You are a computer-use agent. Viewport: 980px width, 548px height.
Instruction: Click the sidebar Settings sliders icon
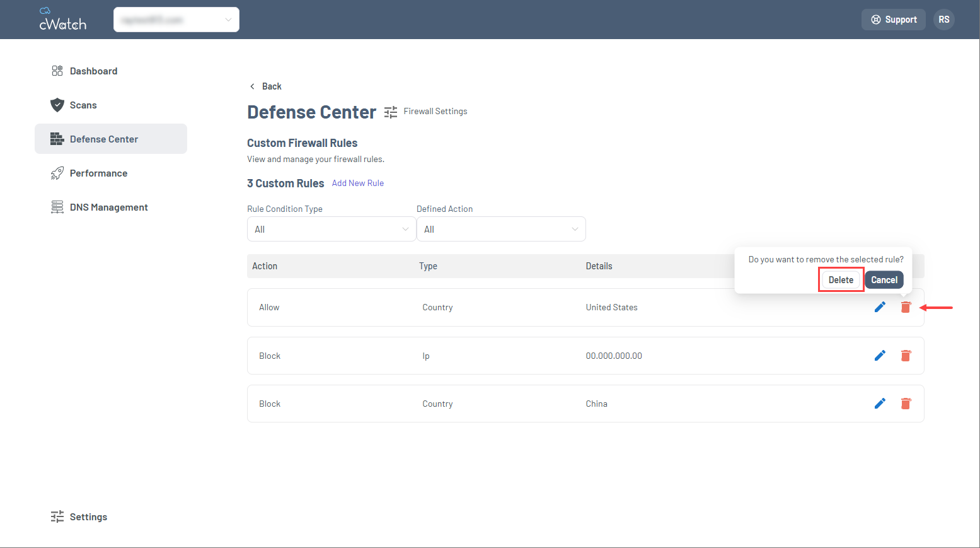pos(57,516)
